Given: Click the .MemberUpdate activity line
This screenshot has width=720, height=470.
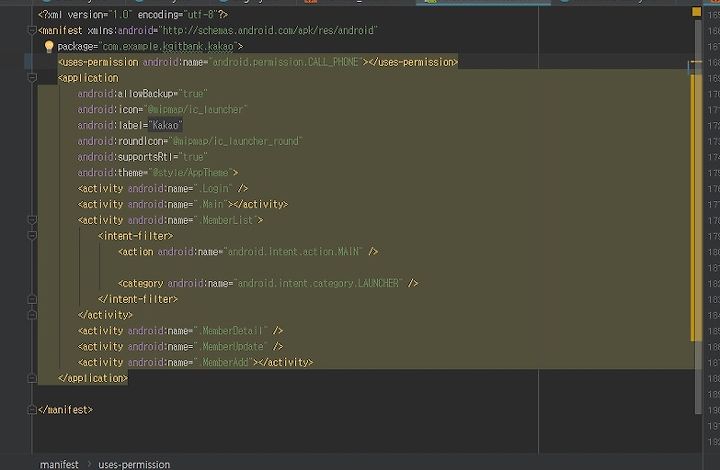Looking at the screenshot, I should [180, 347].
